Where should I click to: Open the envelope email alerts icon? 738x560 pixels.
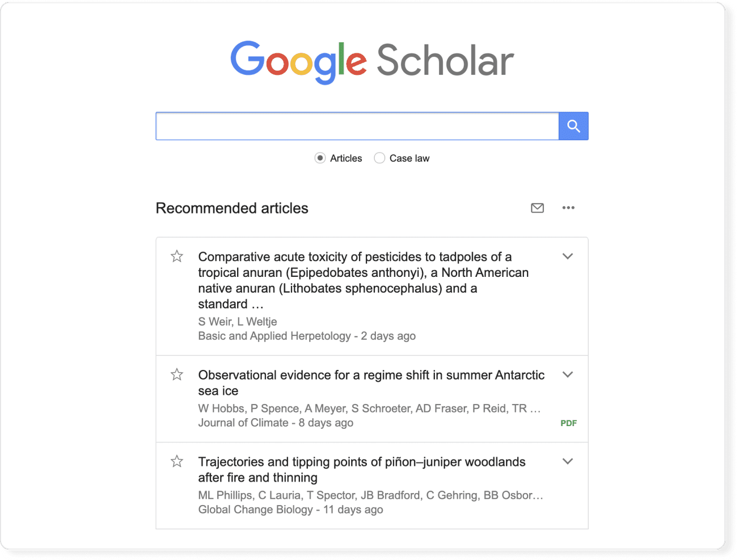pyautogui.click(x=537, y=208)
